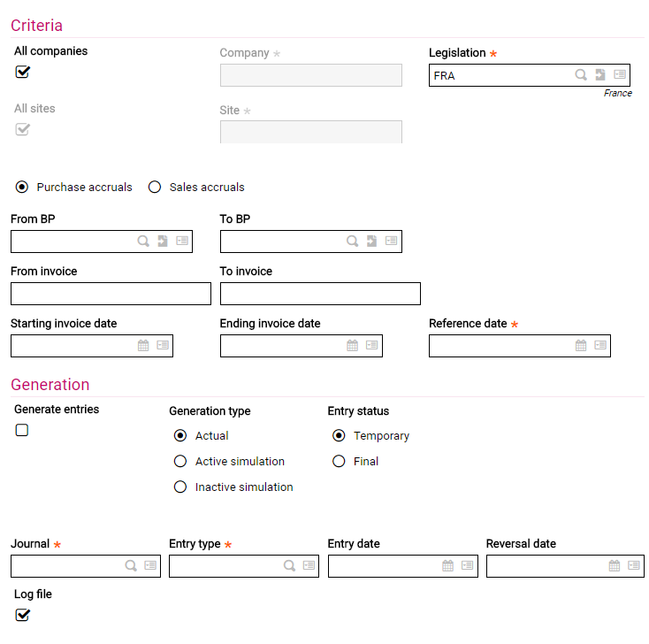Image resolution: width=649 pixels, height=644 pixels.
Task: Open the Entry date calendar picker
Action: (448, 565)
